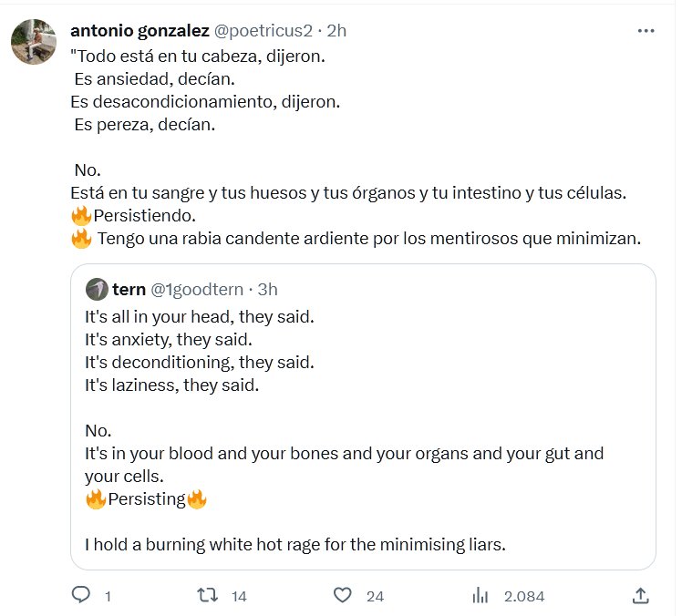
Task: Click the @1goodtern handle
Action: click(198, 290)
